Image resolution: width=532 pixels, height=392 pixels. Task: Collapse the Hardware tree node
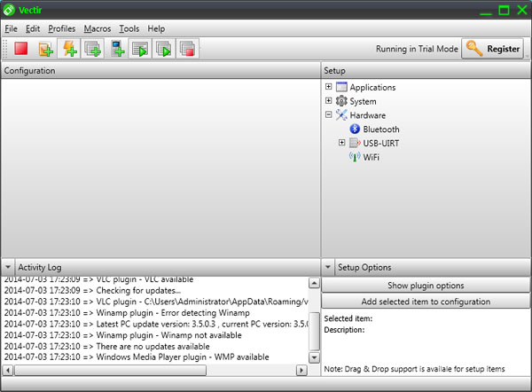coord(329,115)
